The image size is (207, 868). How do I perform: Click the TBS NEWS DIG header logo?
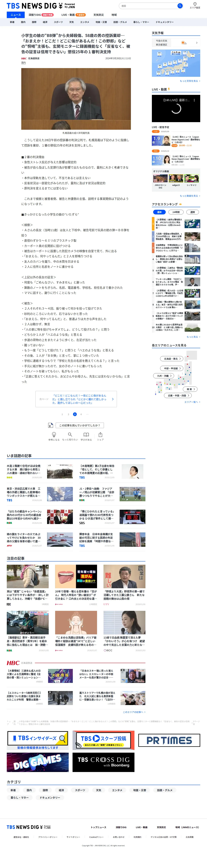point(41,6)
